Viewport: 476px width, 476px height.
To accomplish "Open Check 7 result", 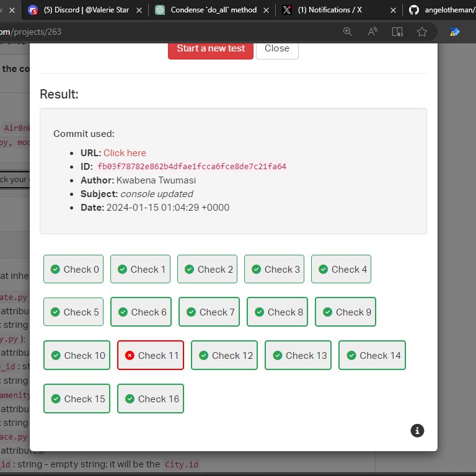I will [x=209, y=312].
